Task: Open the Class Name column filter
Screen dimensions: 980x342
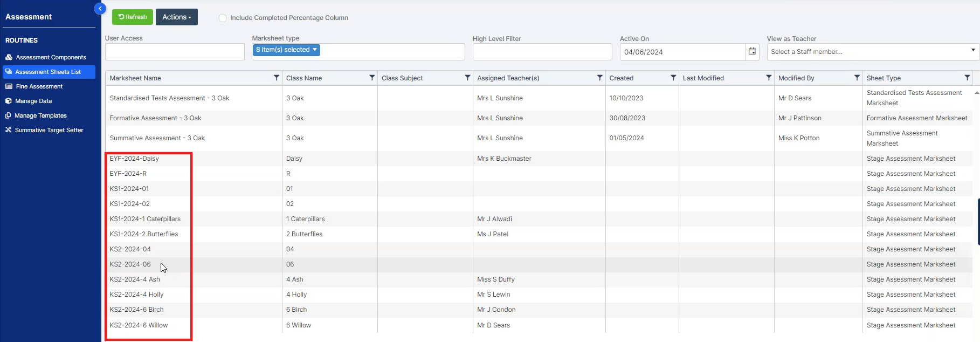Action: pos(372,78)
